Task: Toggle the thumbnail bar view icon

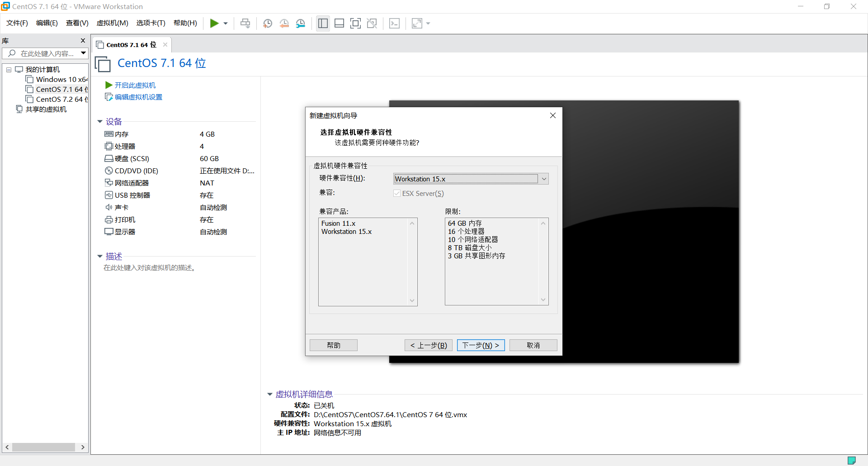Action: point(340,24)
